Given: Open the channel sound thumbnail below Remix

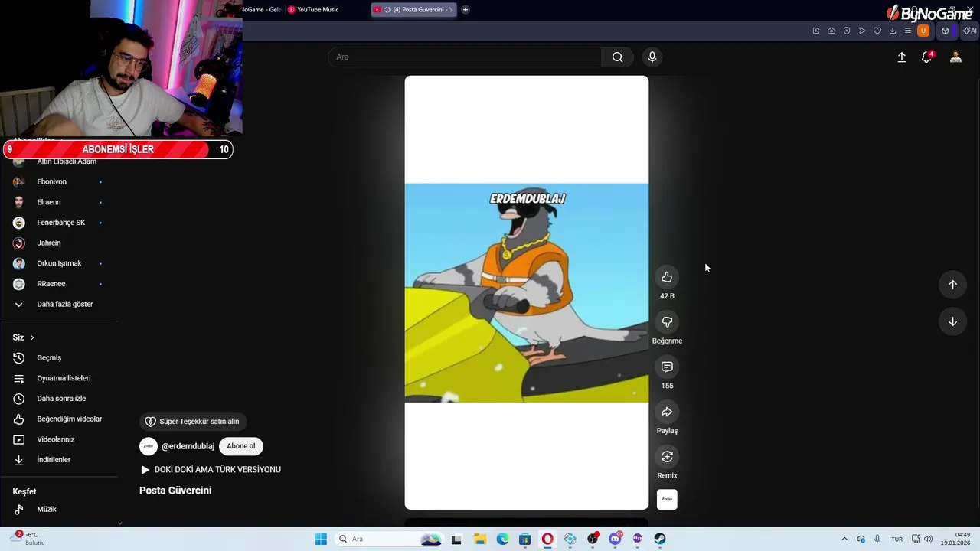Looking at the screenshot, I should click(667, 500).
